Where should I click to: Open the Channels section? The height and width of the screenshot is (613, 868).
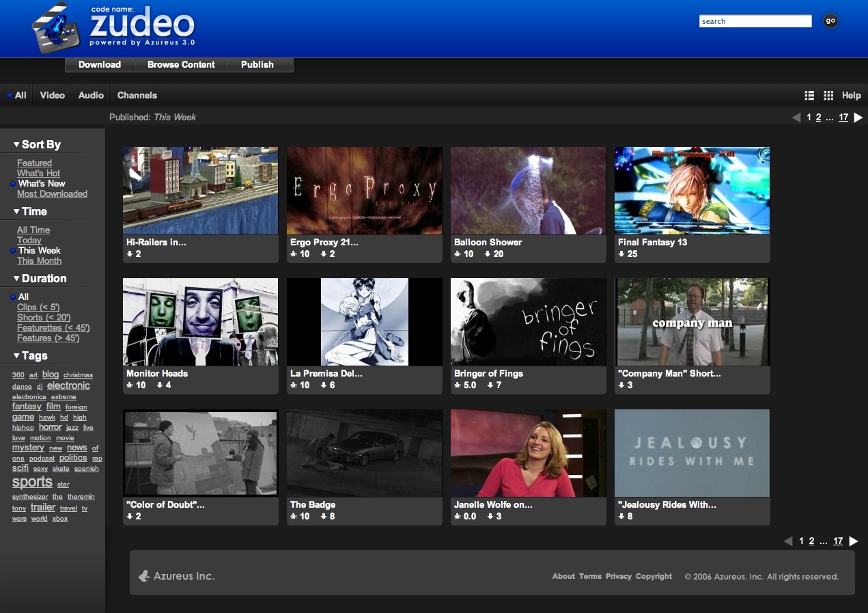(x=137, y=96)
